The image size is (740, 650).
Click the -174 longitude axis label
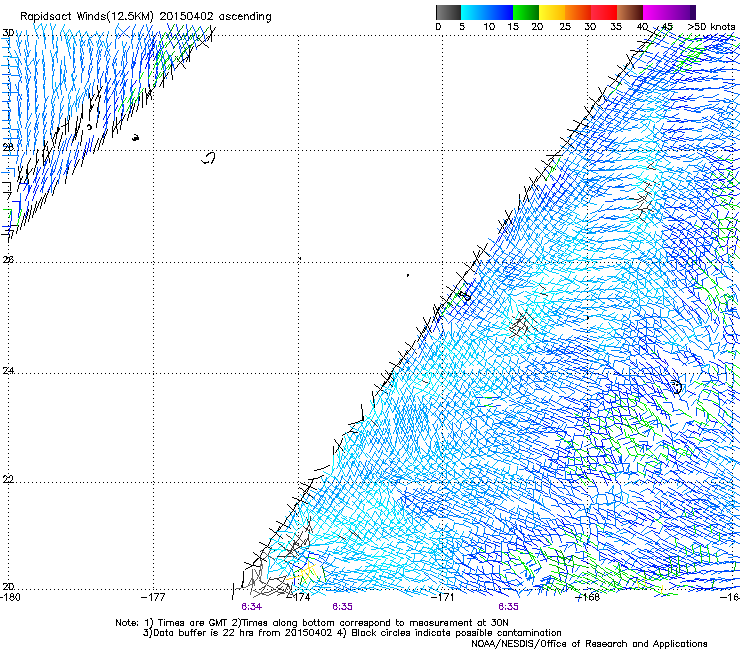point(299,597)
